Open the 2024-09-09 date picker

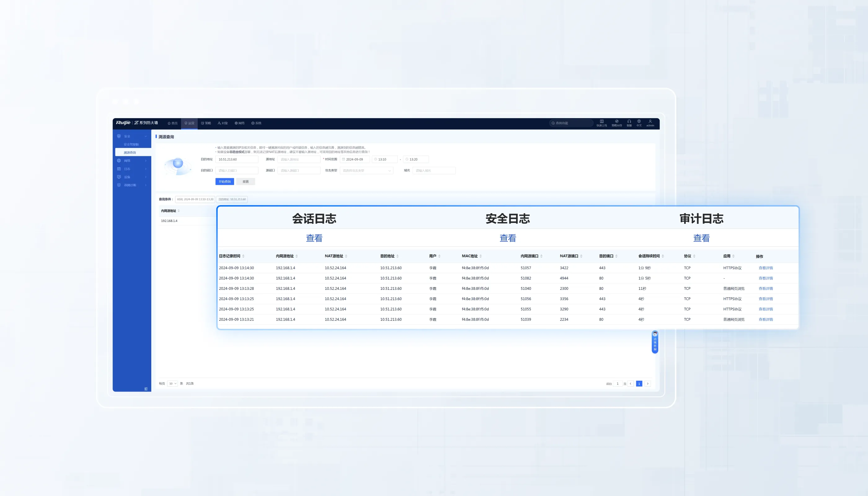[355, 159]
